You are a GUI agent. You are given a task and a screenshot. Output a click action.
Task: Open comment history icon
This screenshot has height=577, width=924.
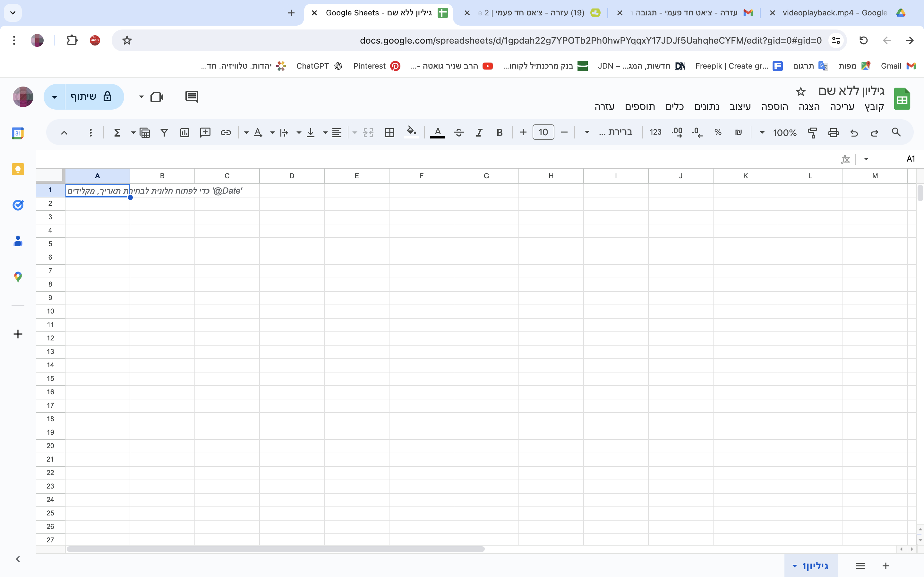pos(192,96)
